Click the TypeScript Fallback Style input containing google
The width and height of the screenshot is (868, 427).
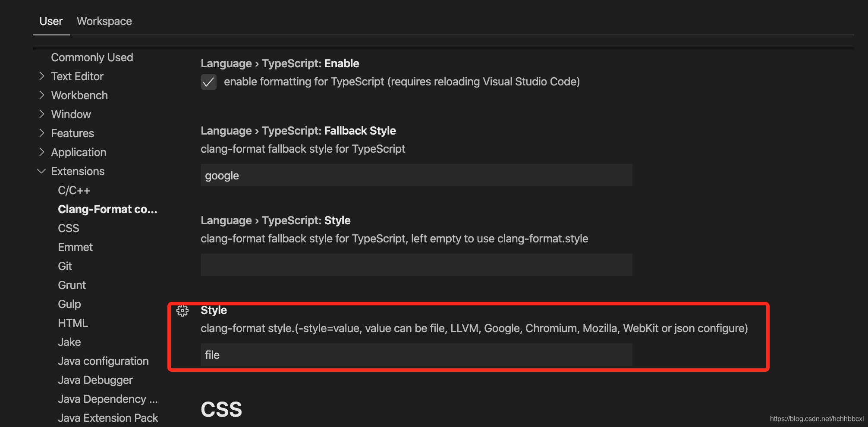(416, 175)
